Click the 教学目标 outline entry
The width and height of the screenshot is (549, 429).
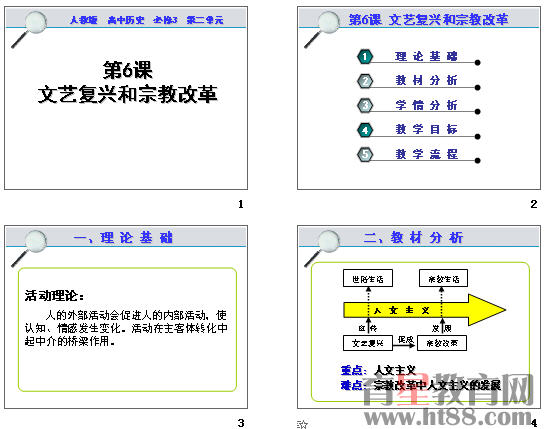(x=426, y=129)
